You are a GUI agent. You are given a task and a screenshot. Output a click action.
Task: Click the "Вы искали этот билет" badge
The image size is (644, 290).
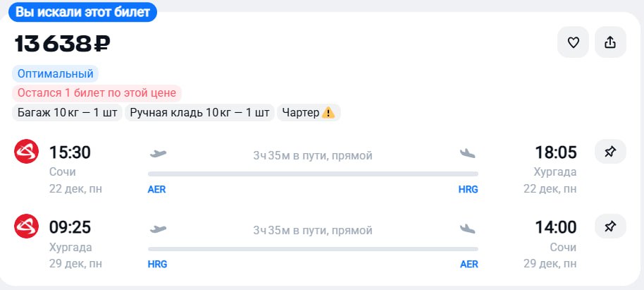82,13
